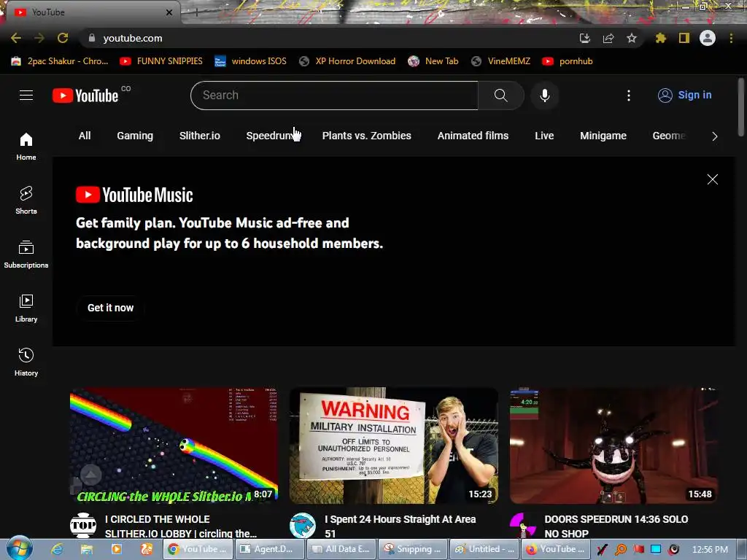Open Shorts in sidebar
This screenshot has height=560, width=747.
click(x=26, y=200)
